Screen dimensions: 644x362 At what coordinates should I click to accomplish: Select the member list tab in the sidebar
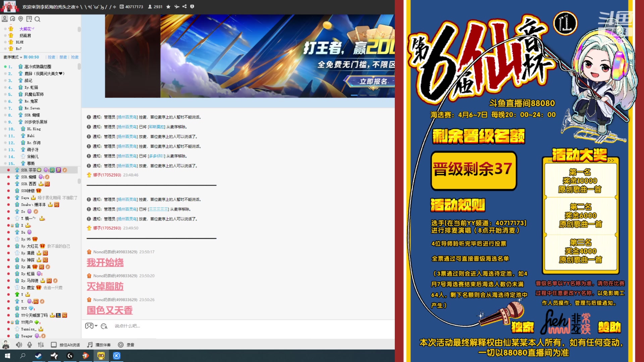(5, 19)
